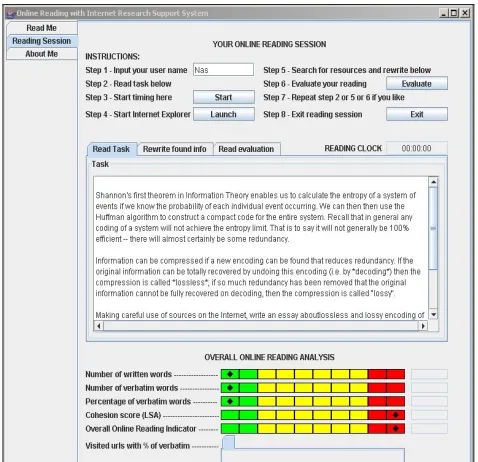
Task: Switch to the Read Task tab
Action: click(111, 149)
